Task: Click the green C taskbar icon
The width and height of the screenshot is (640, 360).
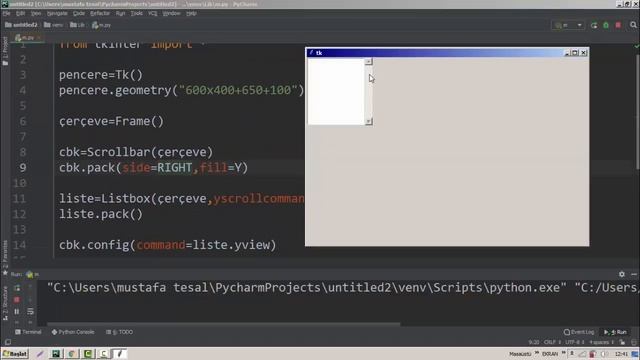Action: click(x=88, y=353)
